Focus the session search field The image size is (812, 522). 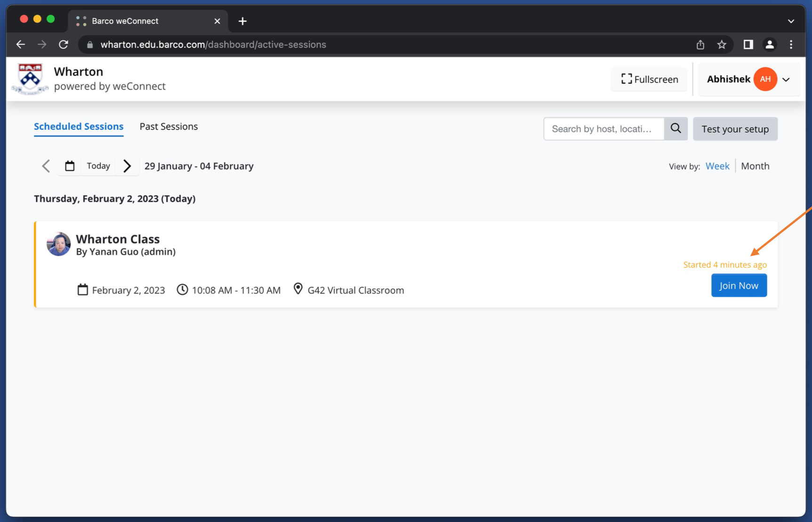click(604, 129)
